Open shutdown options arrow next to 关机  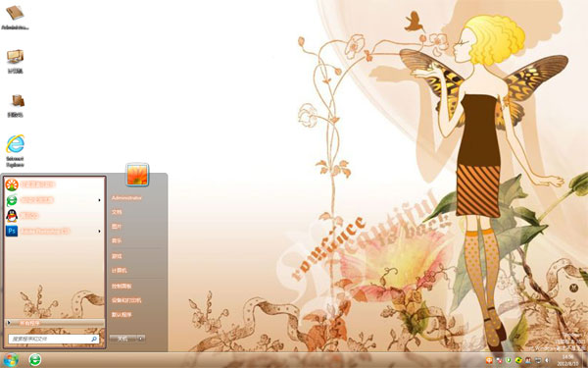pyautogui.click(x=141, y=339)
